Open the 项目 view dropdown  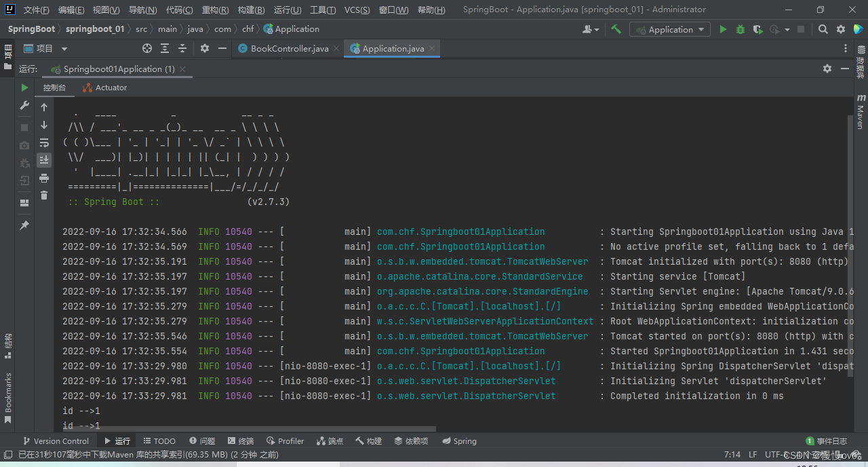(x=64, y=48)
